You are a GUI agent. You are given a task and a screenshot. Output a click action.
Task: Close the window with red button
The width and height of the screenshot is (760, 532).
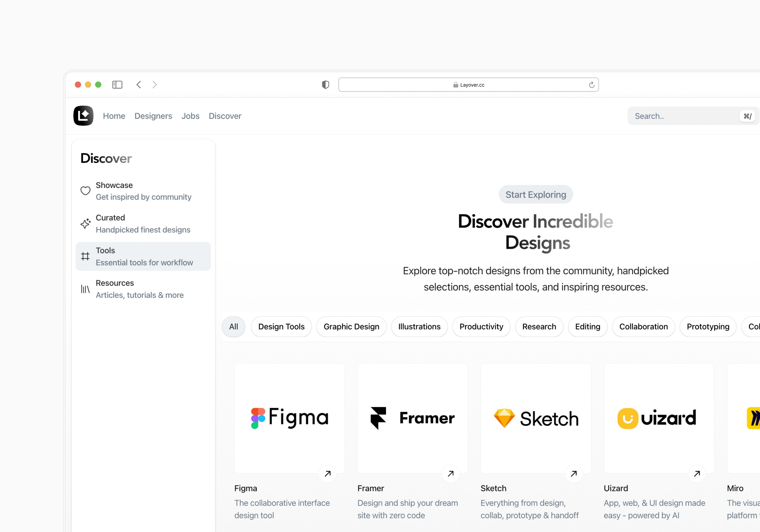click(x=78, y=85)
